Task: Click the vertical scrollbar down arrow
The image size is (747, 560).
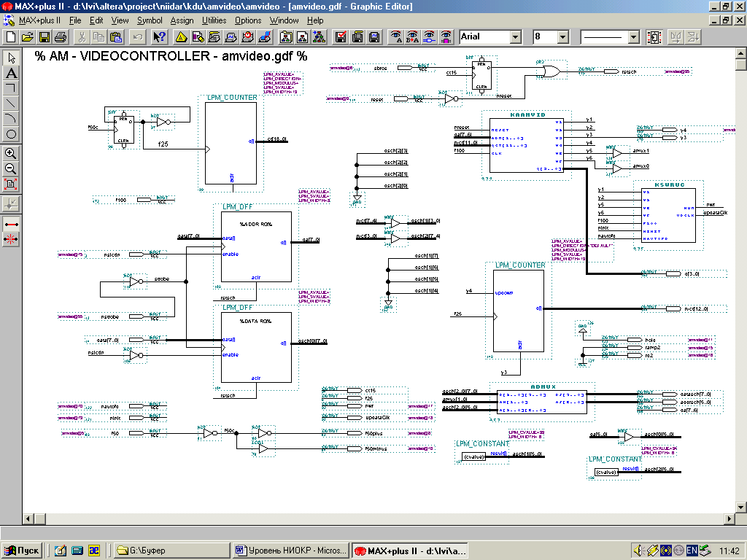Action: pyautogui.click(x=741, y=507)
